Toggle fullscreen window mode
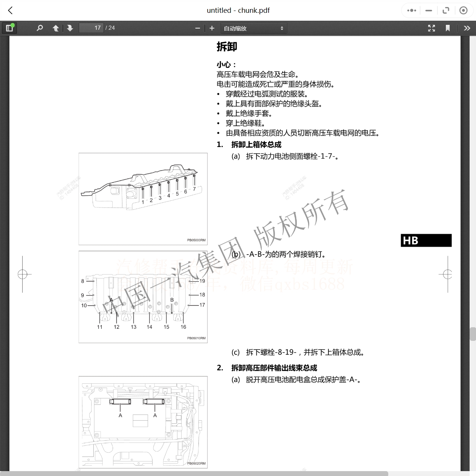 click(446, 10)
